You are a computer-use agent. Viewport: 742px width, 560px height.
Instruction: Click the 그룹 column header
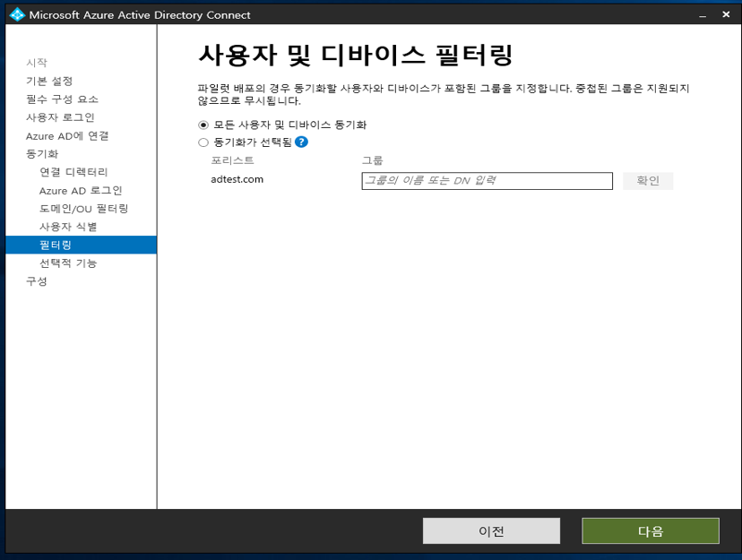pos(373,160)
